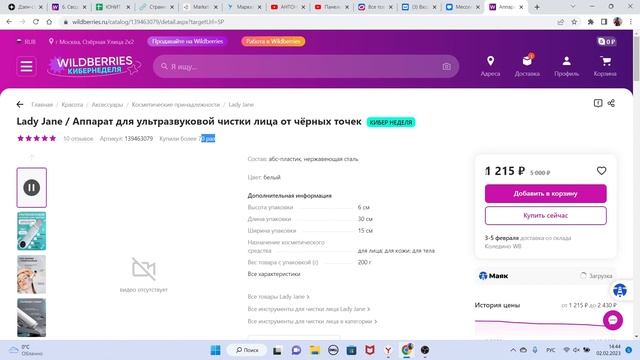Click the taskbar Поиск search box
The image size is (640, 360).
(x=247, y=350)
